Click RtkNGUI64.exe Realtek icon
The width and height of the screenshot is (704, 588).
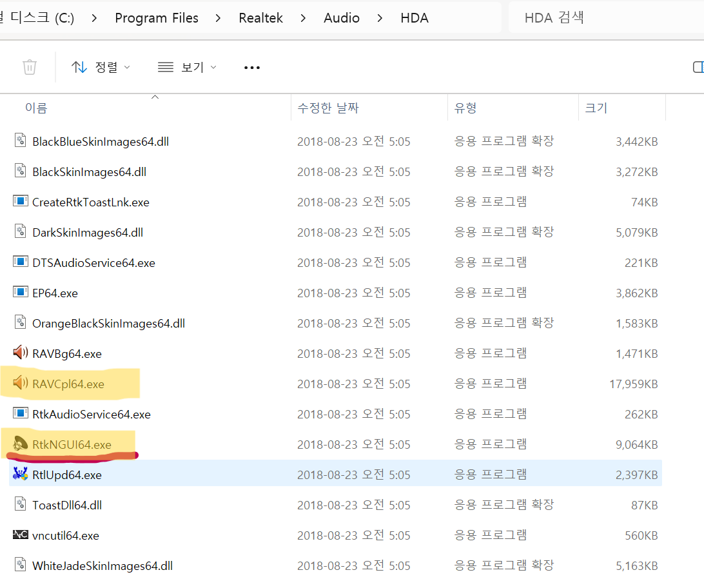click(20, 444)
